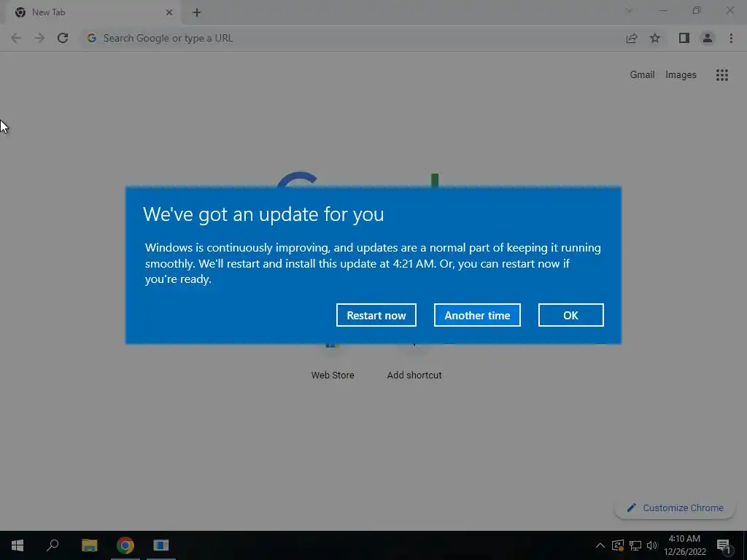Restore down the Chrome window
This screenshot has height=560, width=747.
(697, 10)
